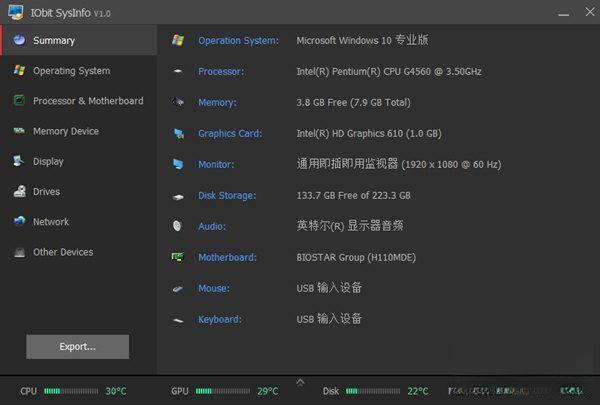Click the CPU usage bar
Screen dimensions: 600x405
tap(71, 391)
